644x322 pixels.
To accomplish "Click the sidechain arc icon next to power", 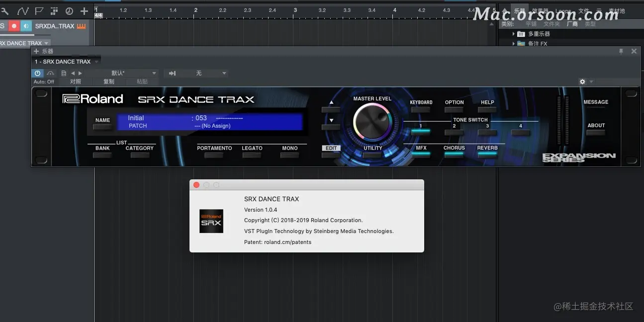I will click(x=50, y=73).
